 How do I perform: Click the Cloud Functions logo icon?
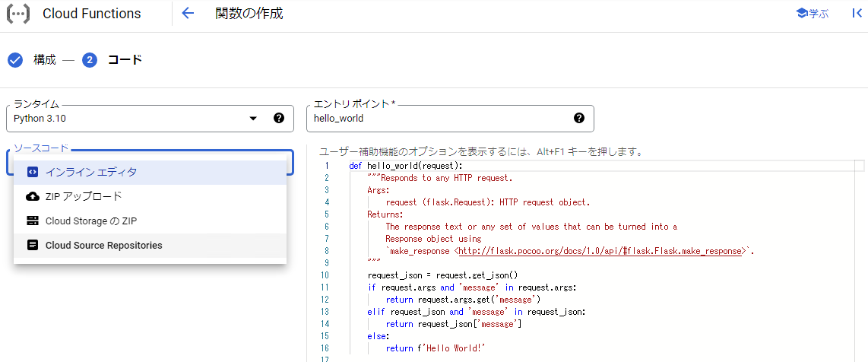point(18,13)
